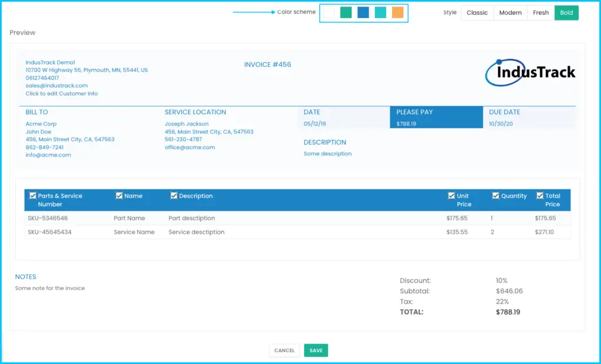Click the invoice date 05/12/19

(315, 124)
